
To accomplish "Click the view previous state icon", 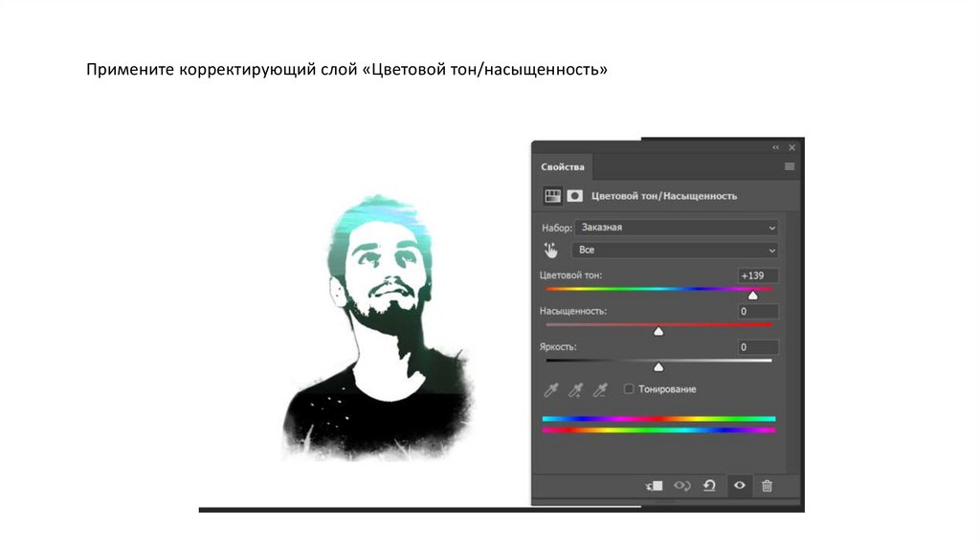I will click(681, 486).
